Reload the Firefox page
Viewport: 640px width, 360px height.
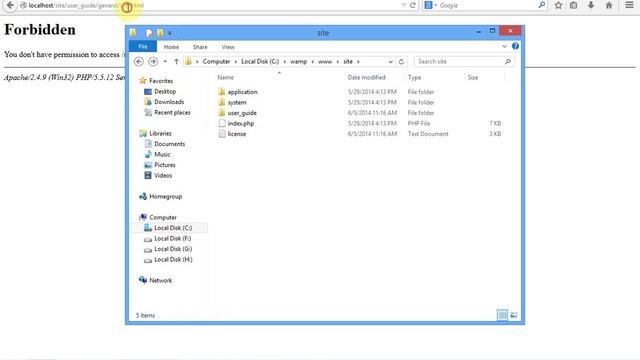tap(413, 5)
